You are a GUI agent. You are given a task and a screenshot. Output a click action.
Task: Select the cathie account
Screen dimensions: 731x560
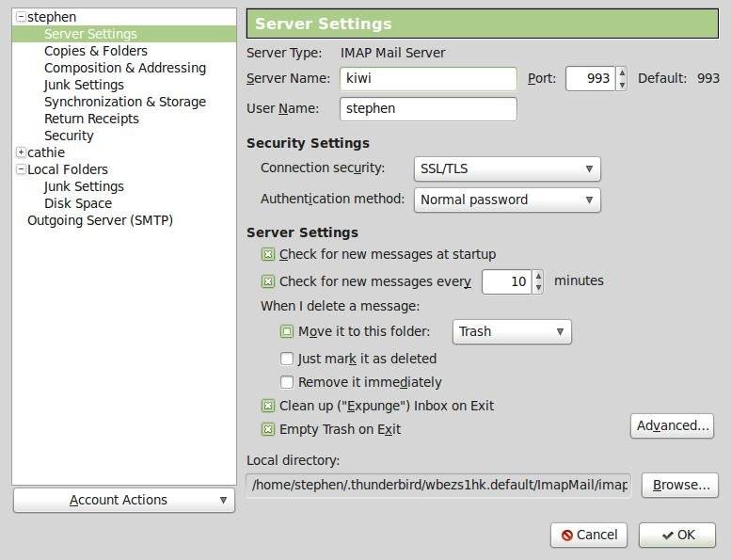tap(46, 152)
